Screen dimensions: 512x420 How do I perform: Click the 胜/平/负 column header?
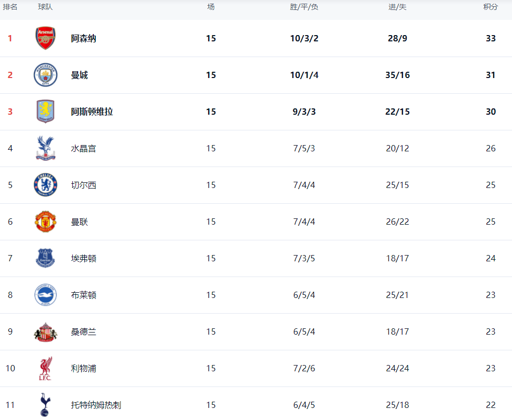coord(304,7)
